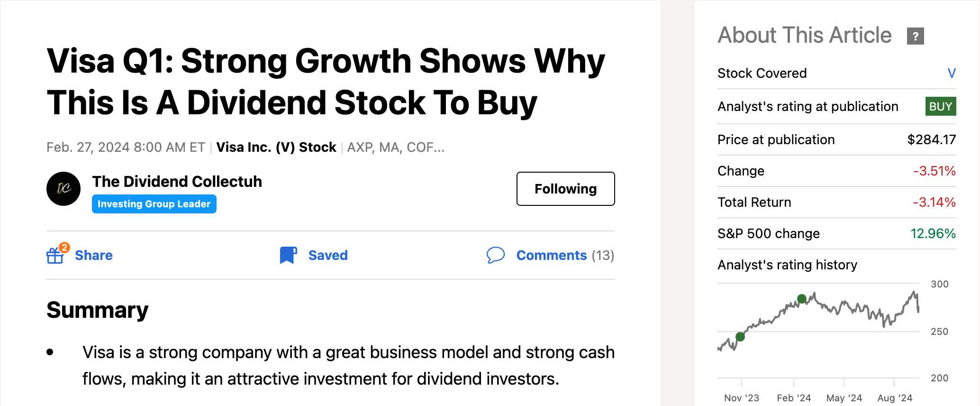Click the BUY analyst rating badge
The width and height of the screenshot is (980, 406).
coord(940,106)
